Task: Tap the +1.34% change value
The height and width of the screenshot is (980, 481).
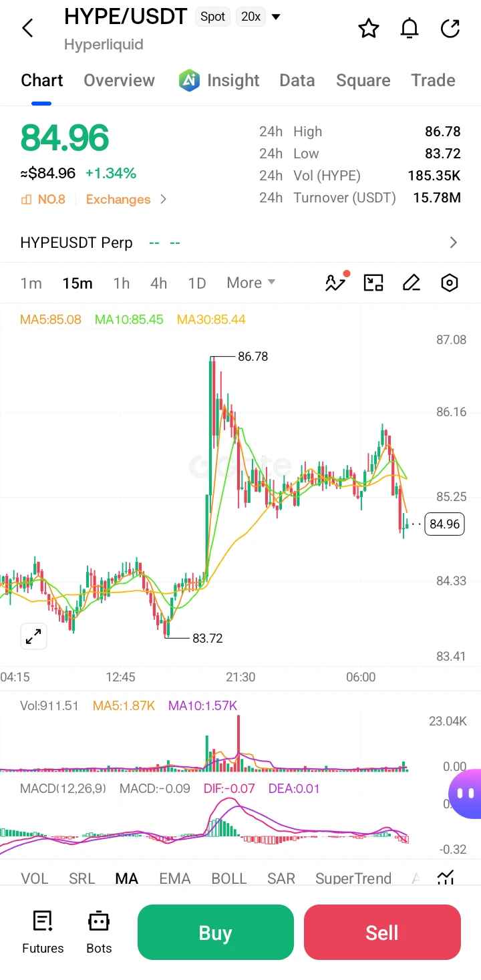Action: click(111, 173)
